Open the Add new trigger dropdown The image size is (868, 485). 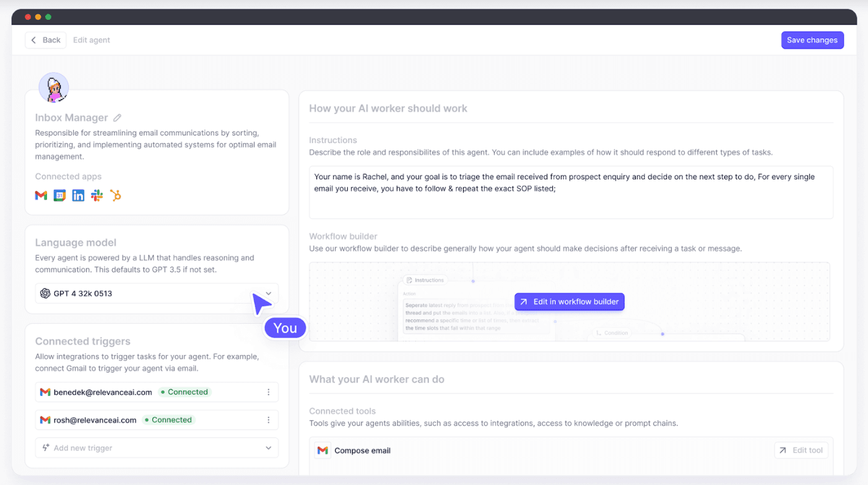pyautogui.click(x=156, y=448)
